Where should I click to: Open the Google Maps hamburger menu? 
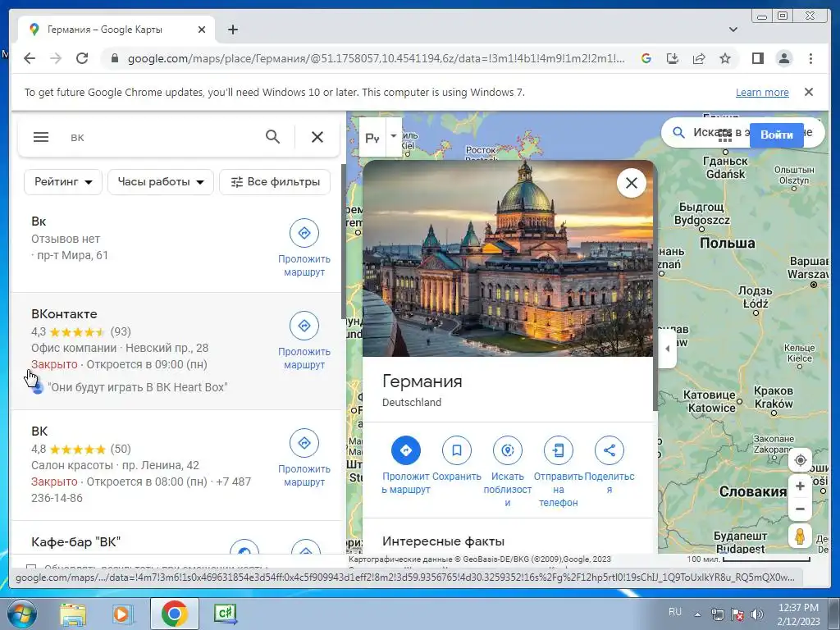click(x=41, y=137)
